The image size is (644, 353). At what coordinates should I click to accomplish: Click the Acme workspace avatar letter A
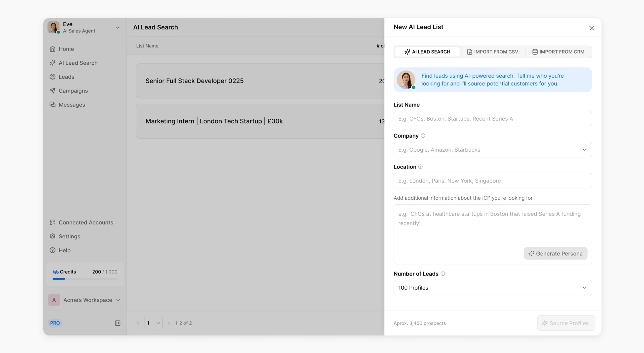[x=54, y=300]
